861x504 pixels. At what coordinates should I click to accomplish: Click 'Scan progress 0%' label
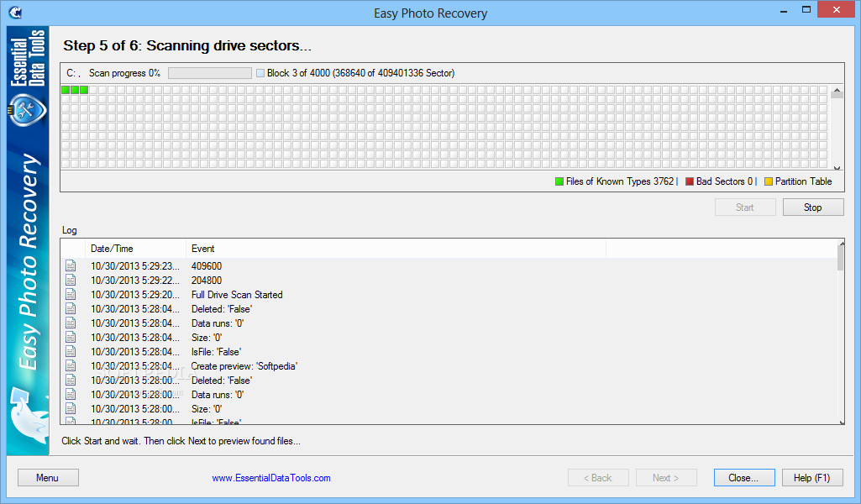coord(124,73)
